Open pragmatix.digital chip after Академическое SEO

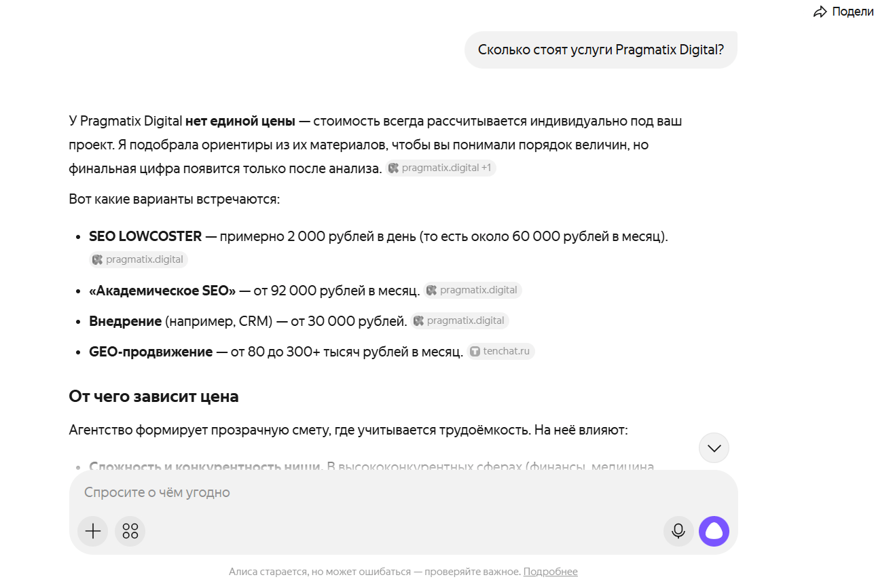tap(473, 290)
